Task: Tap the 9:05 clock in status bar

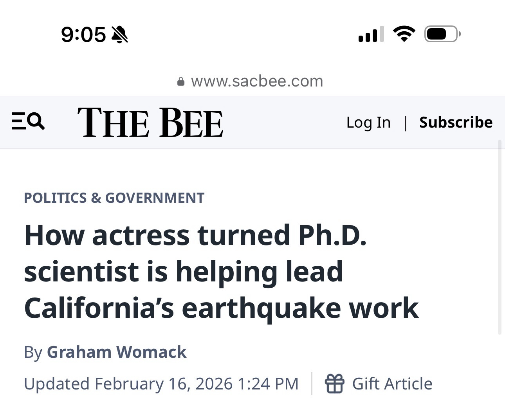Action: pos(83,34)
